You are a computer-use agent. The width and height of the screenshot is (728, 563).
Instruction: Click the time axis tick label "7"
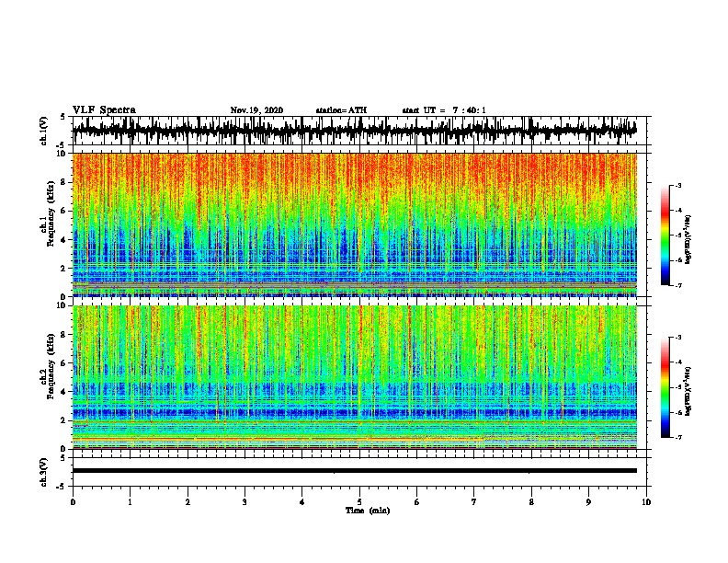point(474,502)
